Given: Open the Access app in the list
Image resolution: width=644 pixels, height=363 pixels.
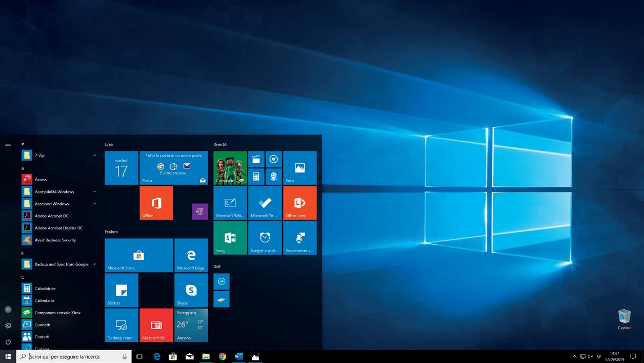Looking at the screenshot, I should tap(59, 180).
